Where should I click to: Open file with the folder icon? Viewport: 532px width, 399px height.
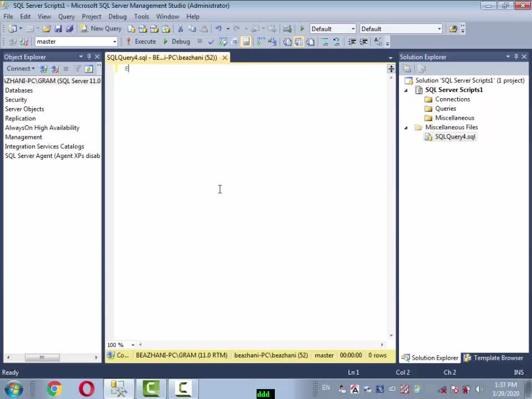coord(47,29)
